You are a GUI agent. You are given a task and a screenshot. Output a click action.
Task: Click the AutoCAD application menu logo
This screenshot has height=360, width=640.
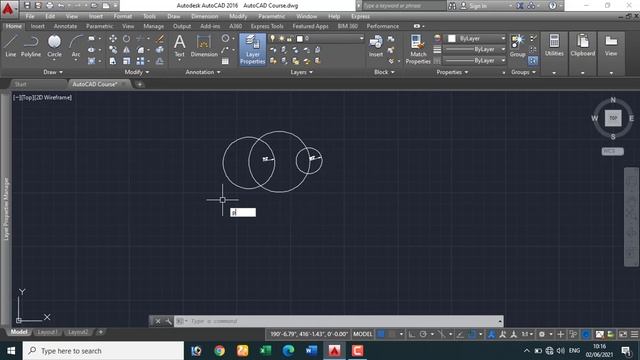pyautogui.click(x=8, y=9)
